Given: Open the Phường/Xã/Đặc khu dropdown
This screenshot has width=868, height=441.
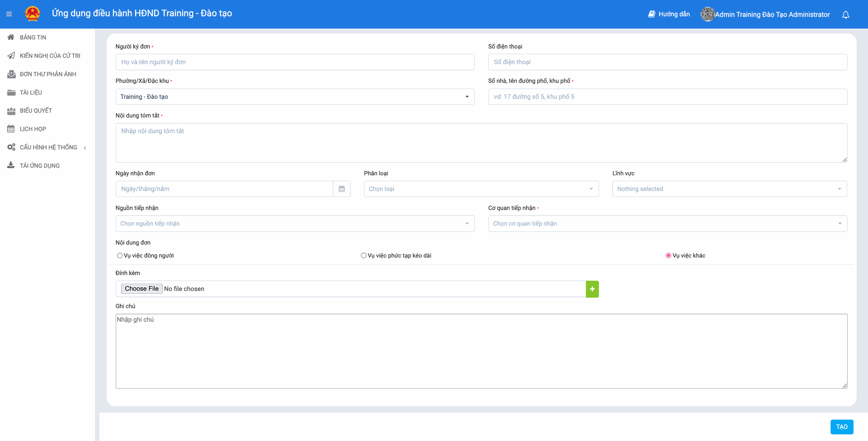Looking at the screenshot, I should [295, 97].
